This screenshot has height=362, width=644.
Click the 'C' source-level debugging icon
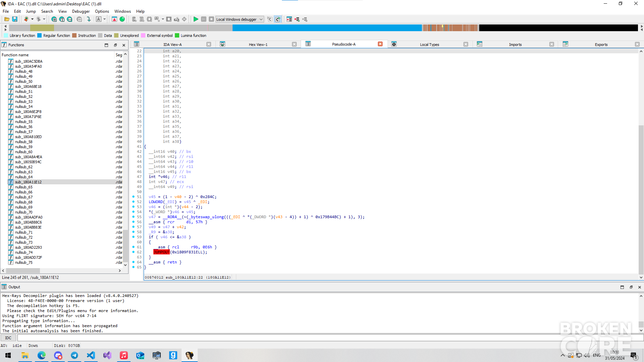(270, 19)
